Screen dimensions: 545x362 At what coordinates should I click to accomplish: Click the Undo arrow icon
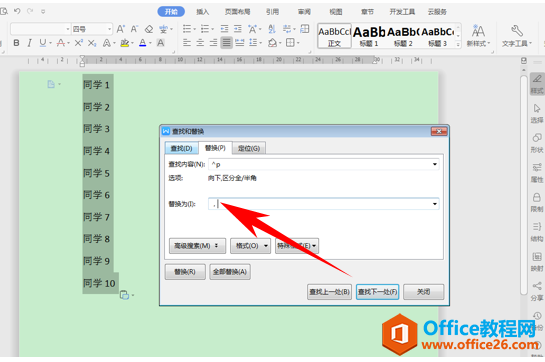click(17, 11)
